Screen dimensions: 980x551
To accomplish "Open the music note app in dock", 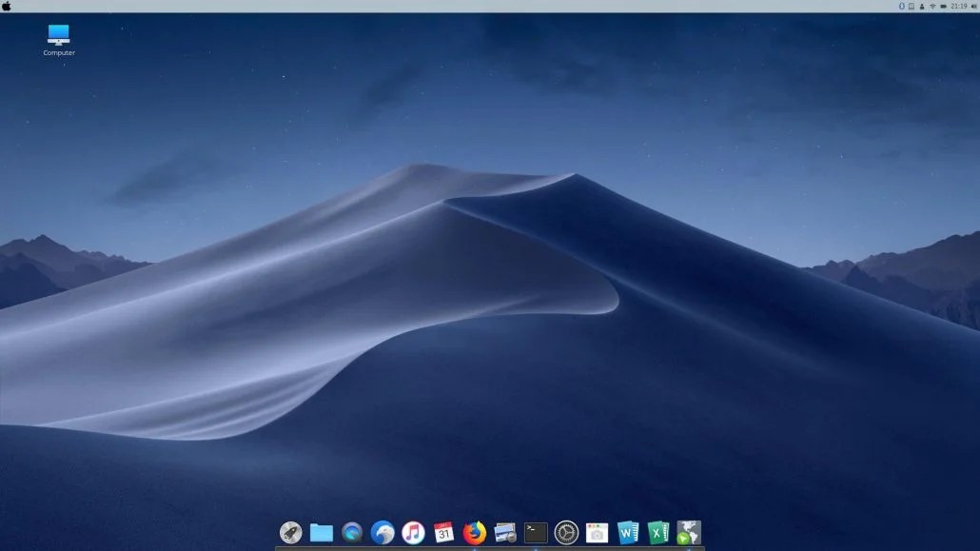I will point(413,532).
